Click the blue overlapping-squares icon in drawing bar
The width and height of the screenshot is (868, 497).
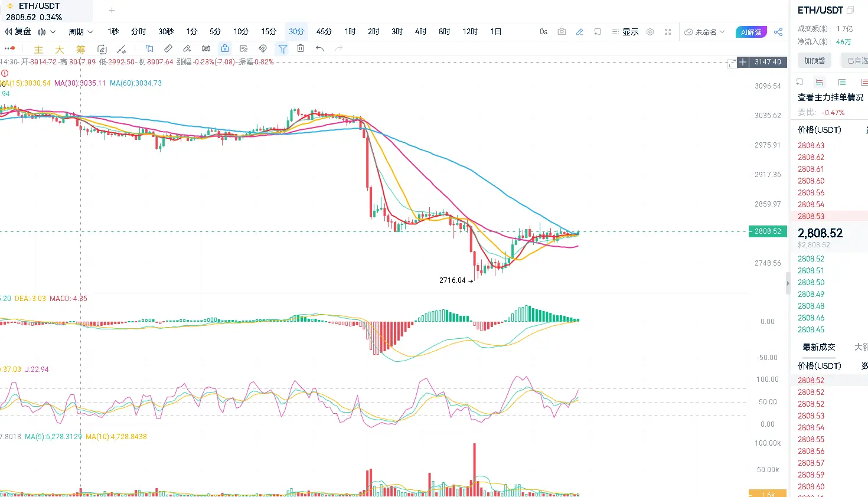tap(149, 48)
